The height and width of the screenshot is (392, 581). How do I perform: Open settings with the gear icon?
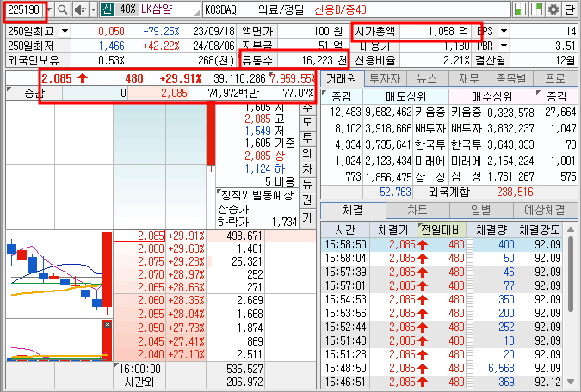[x=553, y=9]
